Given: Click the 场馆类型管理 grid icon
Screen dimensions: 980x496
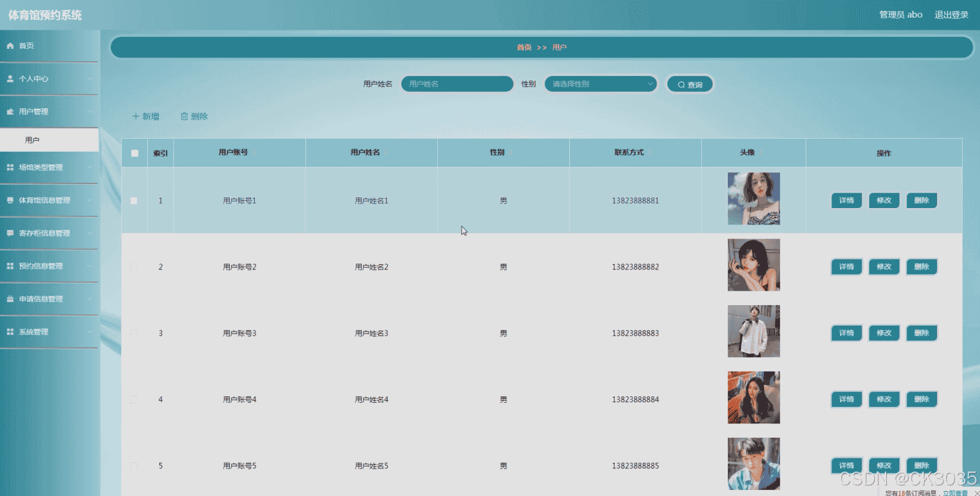Looking at the screenshot, I should click(x=10, y=168).
